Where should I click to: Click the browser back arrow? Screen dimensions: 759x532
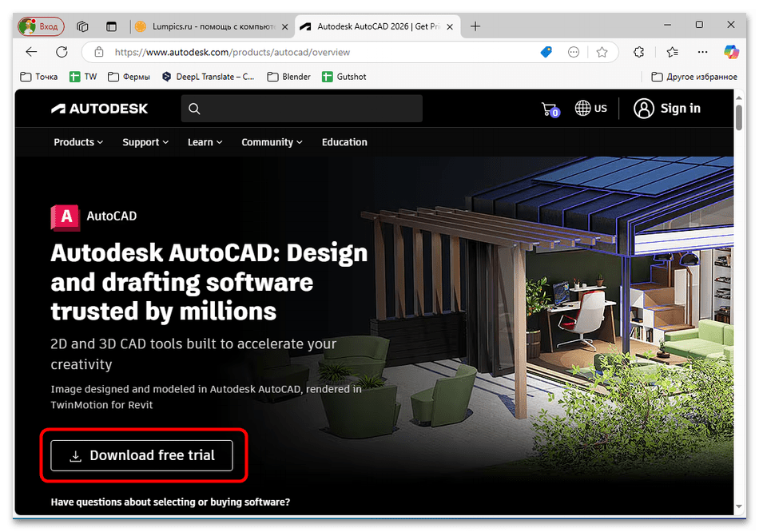[31, 52]
